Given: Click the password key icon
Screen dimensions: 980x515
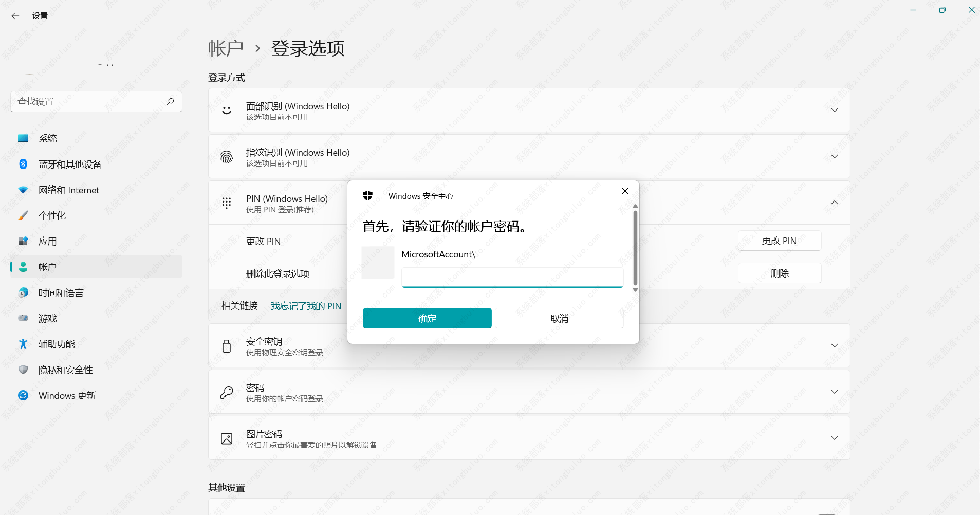Looking at the screenshot, I should [x=226, y=392].
